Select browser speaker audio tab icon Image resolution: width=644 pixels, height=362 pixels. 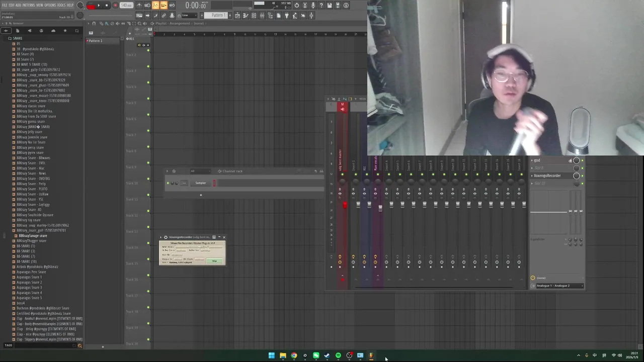[x=29, y=31]
